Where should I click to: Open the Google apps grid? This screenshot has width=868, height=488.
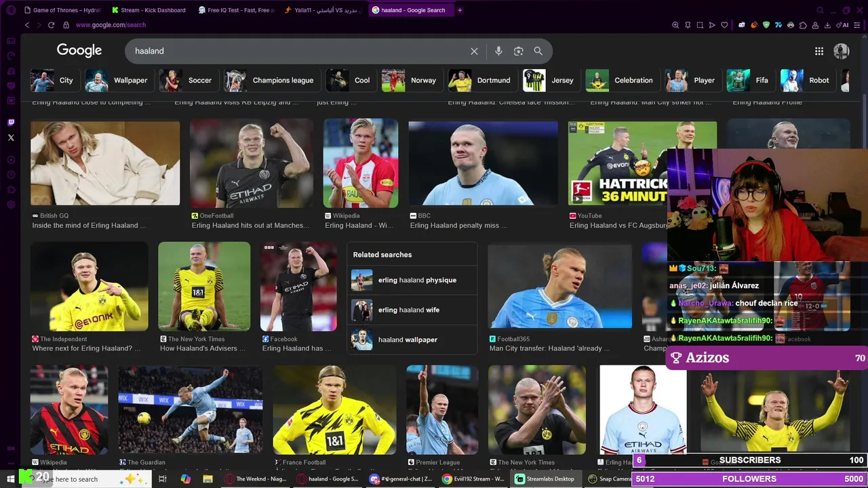coord(819,51)
